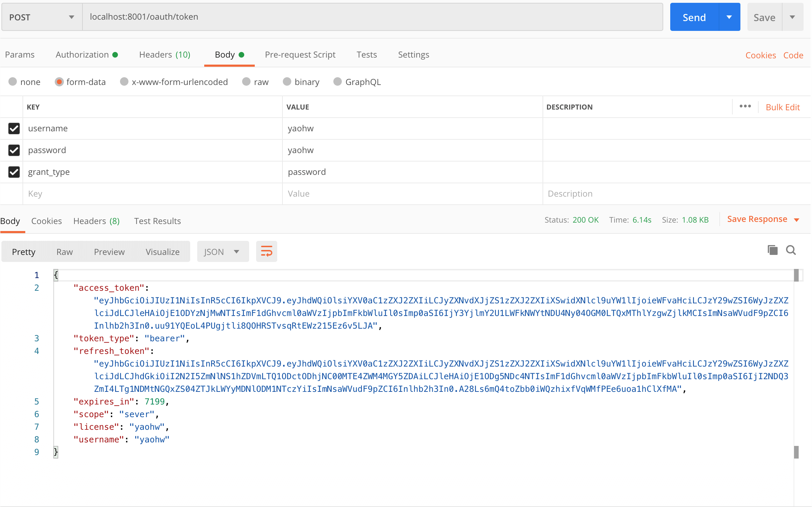
Task: Open search in response body
Action: [791, 250]
